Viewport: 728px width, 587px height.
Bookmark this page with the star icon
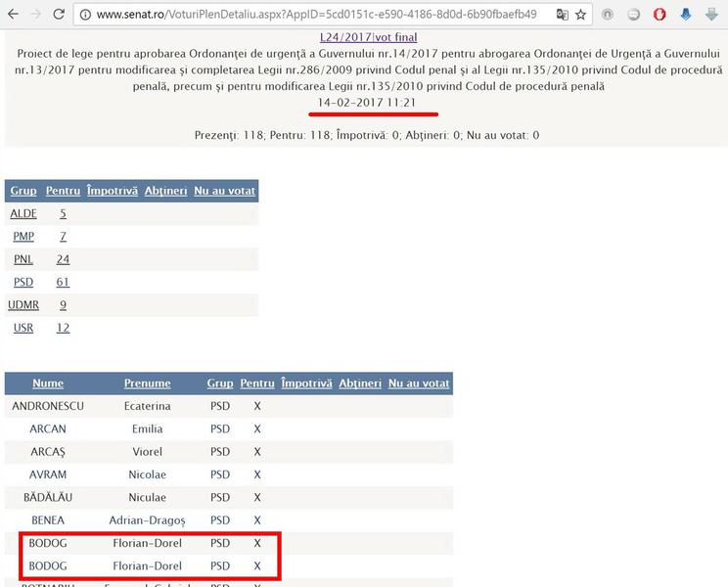(x=581, y=15)
